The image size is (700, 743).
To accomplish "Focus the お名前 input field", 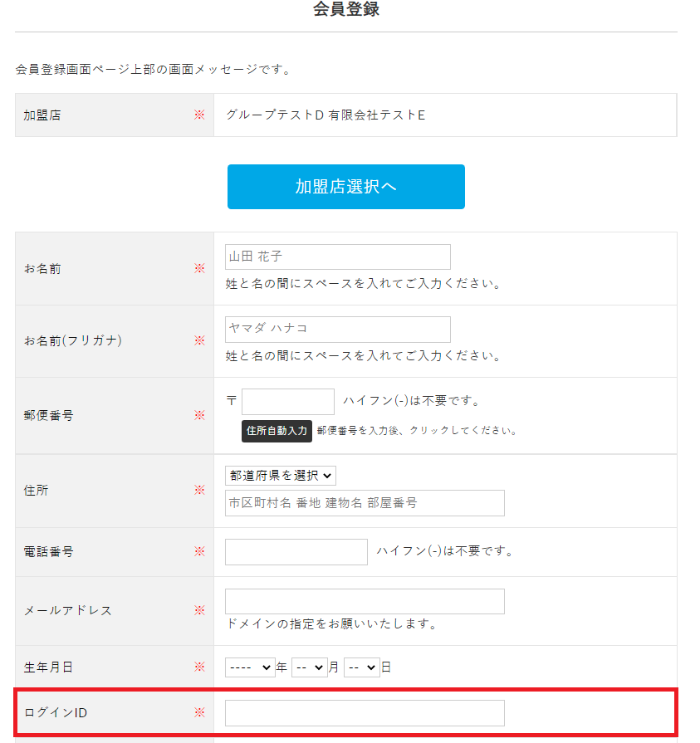I will click(x=337, y=257).
